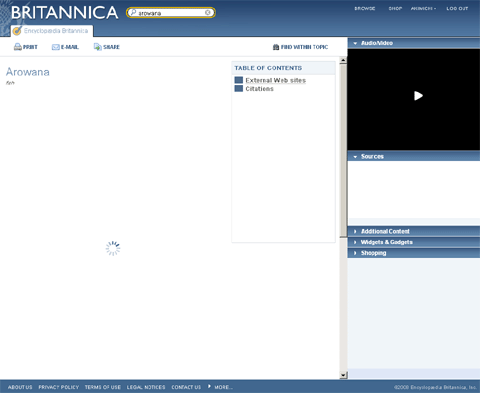The image size is (480, 393).
Task: Click the article scrollbar up arrow
Action: pos(343,60)
